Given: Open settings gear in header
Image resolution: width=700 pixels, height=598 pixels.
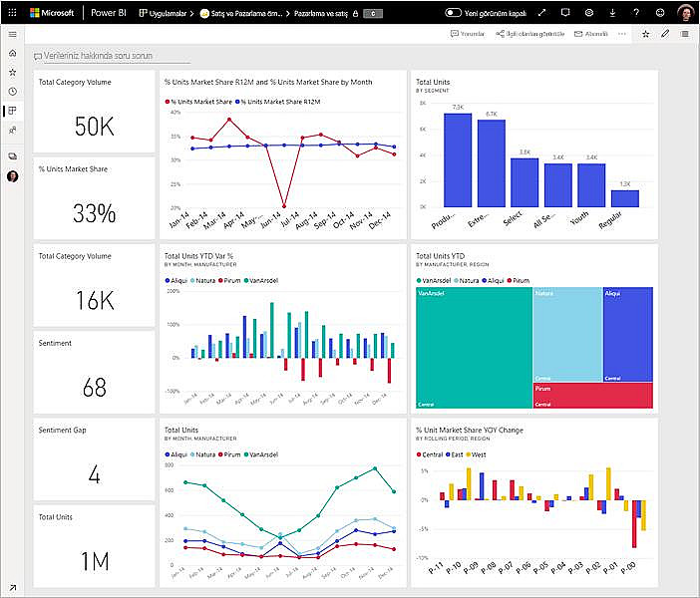Looking at the screenshot, I should (x=589, y=13).
